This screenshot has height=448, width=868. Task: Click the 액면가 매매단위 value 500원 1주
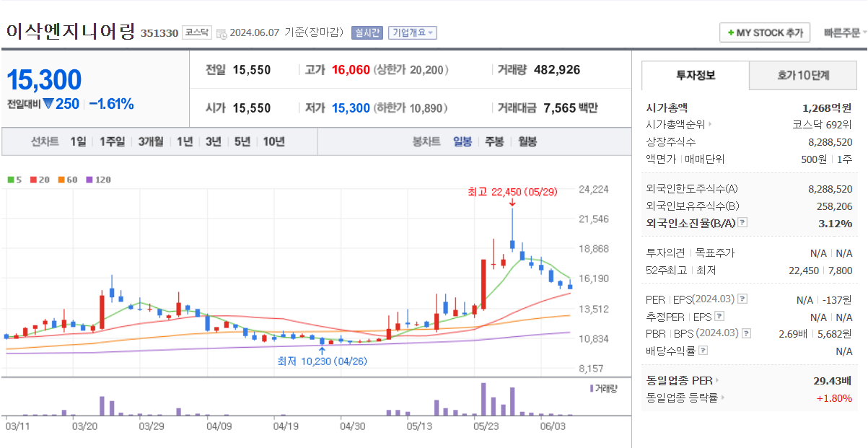coord(827,159)
